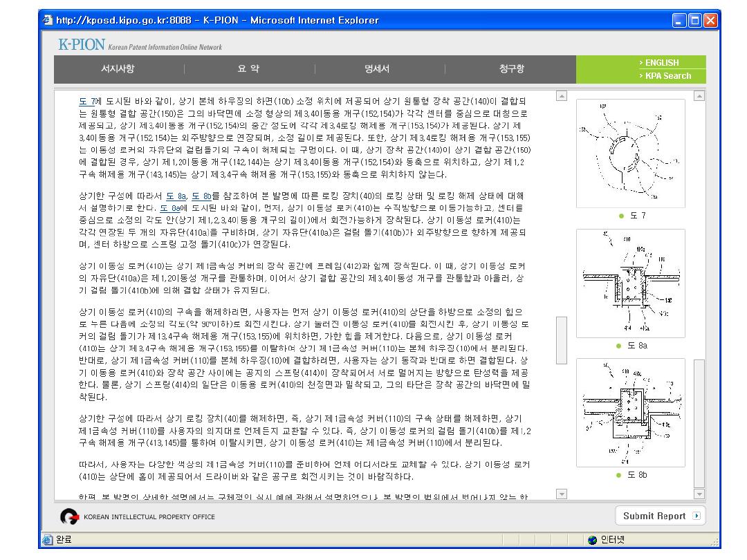
Task: Click the Submit Report button
Action: [660, 516]
